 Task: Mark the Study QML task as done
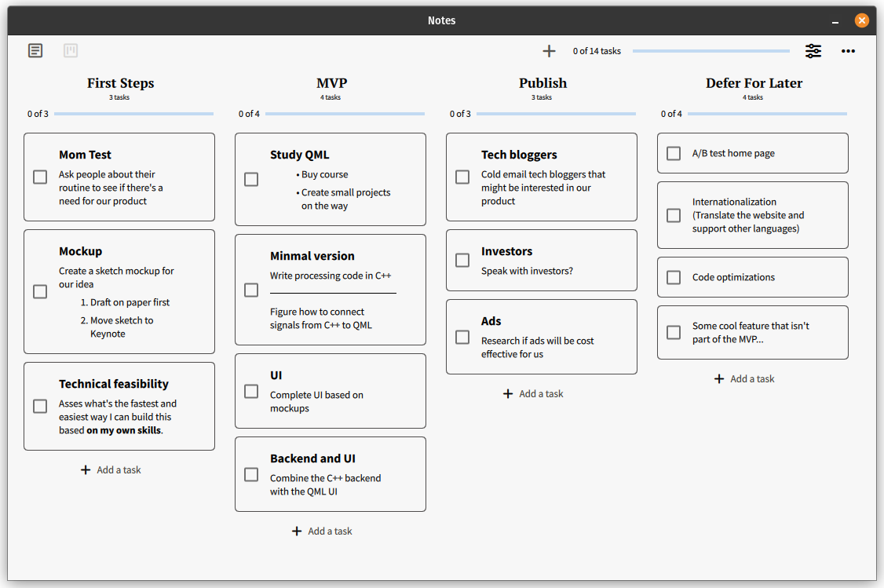tap(251, 179)
